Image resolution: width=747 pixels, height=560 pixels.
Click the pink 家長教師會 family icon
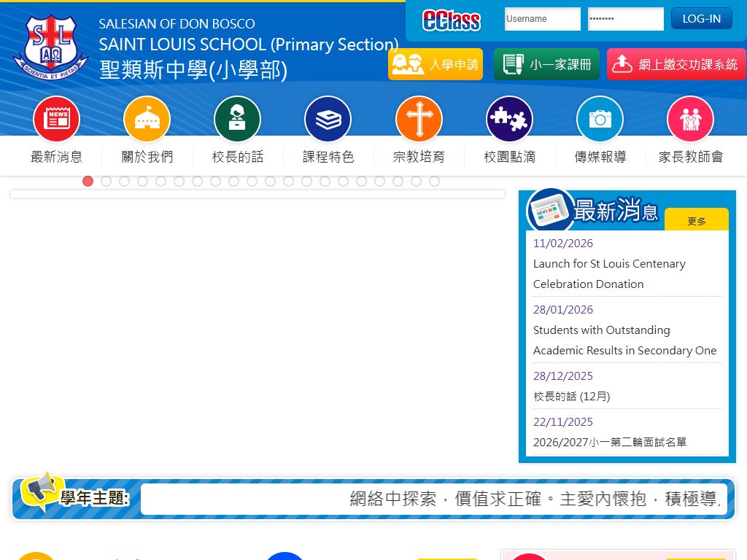point(690,119)
